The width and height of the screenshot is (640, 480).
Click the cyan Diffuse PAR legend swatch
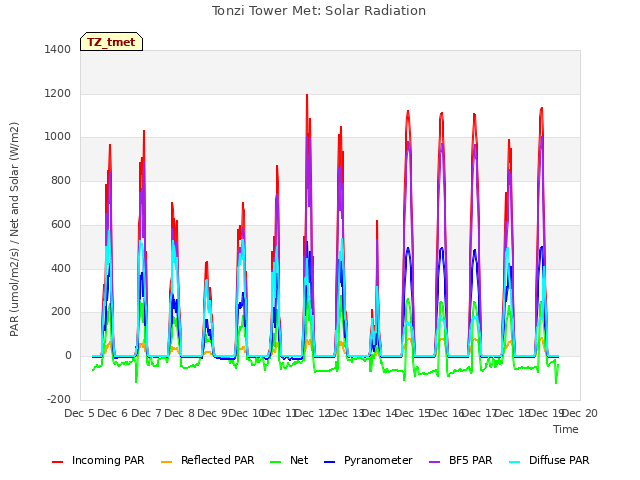pos(515,462)
